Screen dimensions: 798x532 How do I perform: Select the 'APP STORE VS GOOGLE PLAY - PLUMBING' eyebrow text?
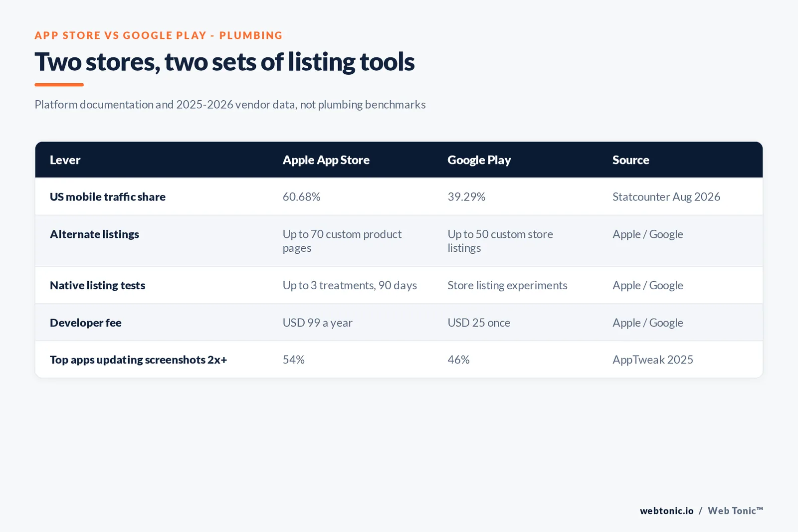click(159, 35)
